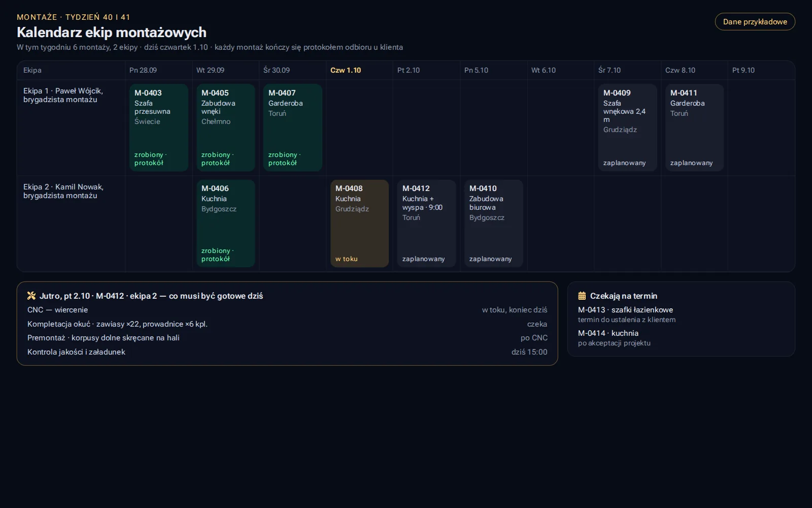
Task: Open installation card M-0403 Szafa przesuwna
Action: 159,128
